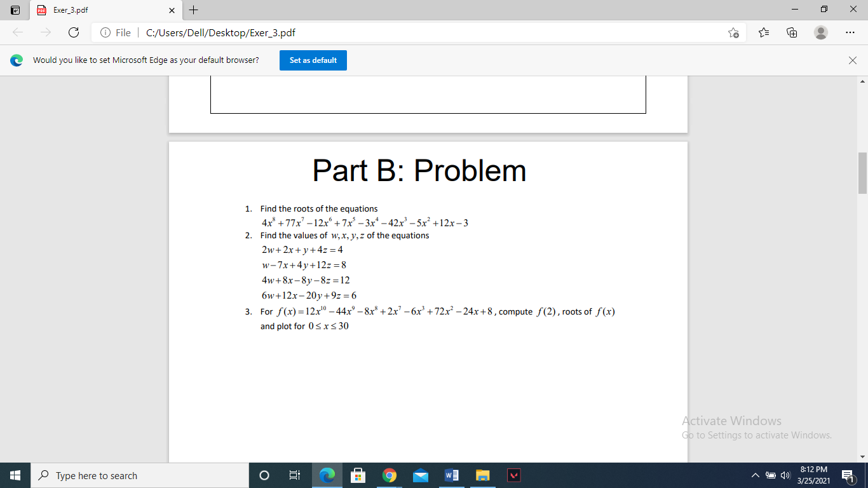Open the Settings and more menu
Image resolution: width=868 pixels, height=488 pixels.
click(850, 32)
